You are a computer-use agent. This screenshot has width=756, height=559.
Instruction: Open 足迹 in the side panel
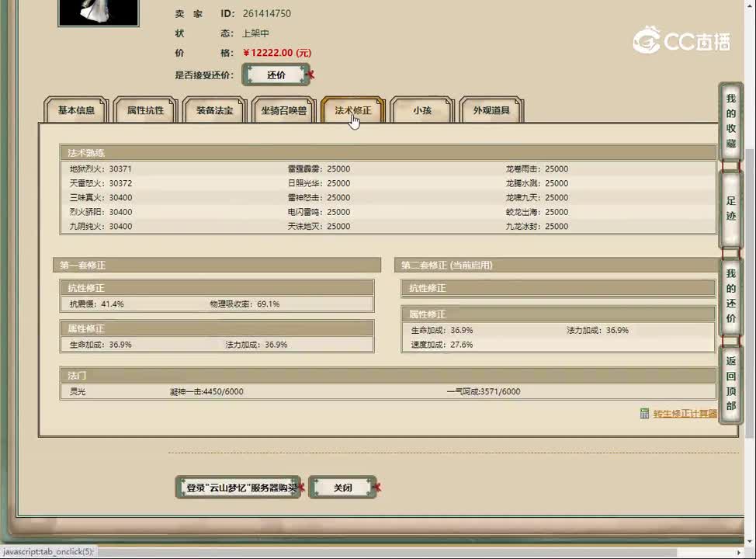coord(731,208)
